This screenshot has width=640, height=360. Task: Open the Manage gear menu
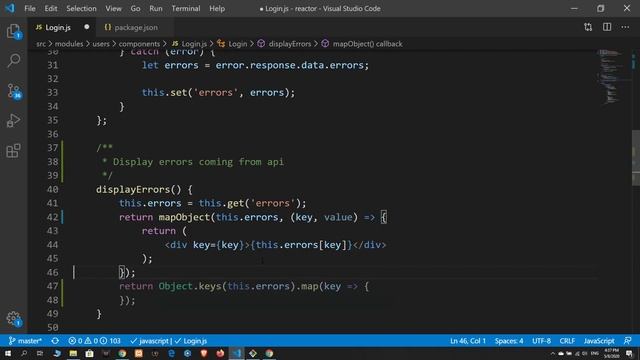click(x=13, y=319)
